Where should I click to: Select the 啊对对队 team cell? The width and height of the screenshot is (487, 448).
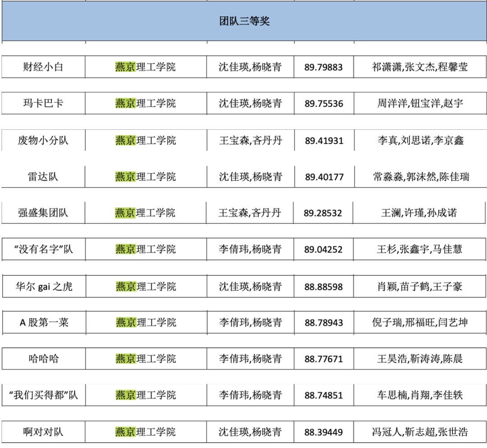[x=43, y=432]
